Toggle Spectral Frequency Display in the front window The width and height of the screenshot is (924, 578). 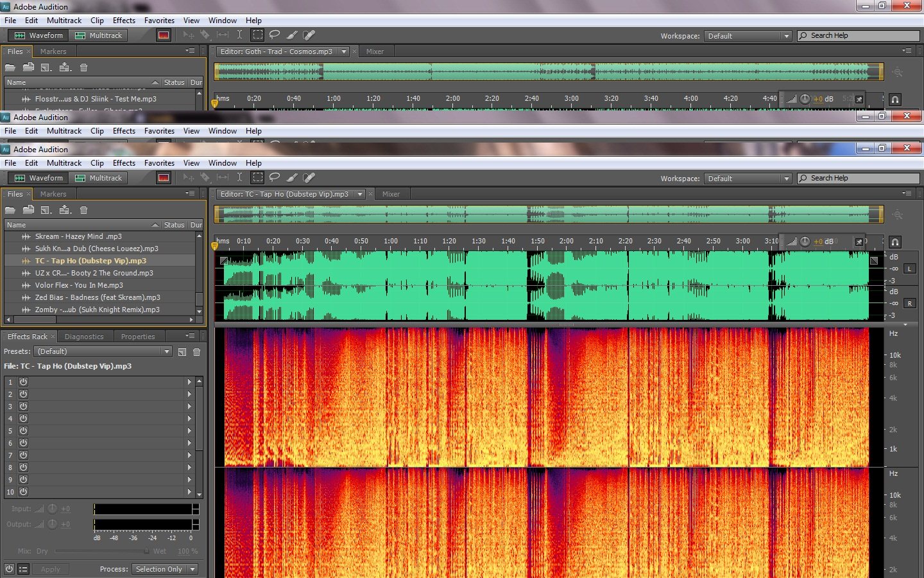coord(164,178)
